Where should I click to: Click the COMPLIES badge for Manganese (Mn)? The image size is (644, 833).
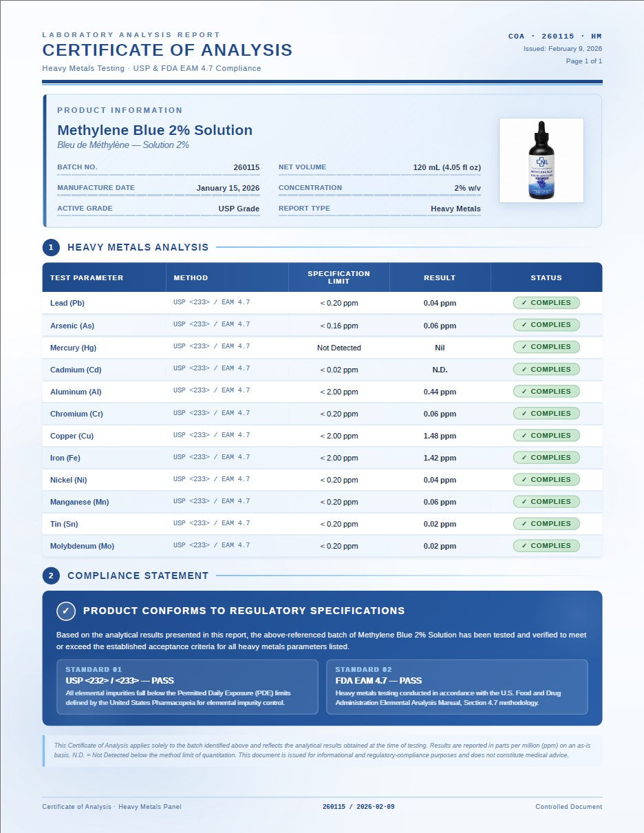546,502
